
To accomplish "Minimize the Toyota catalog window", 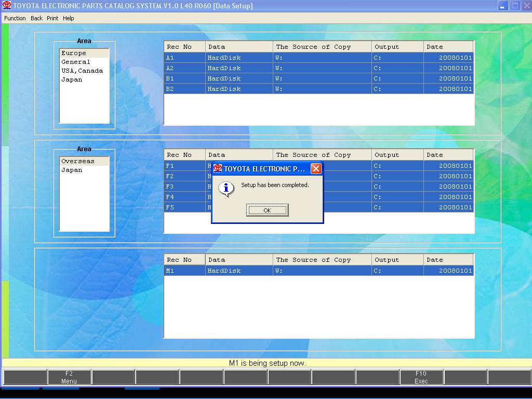I will [502, 6].
